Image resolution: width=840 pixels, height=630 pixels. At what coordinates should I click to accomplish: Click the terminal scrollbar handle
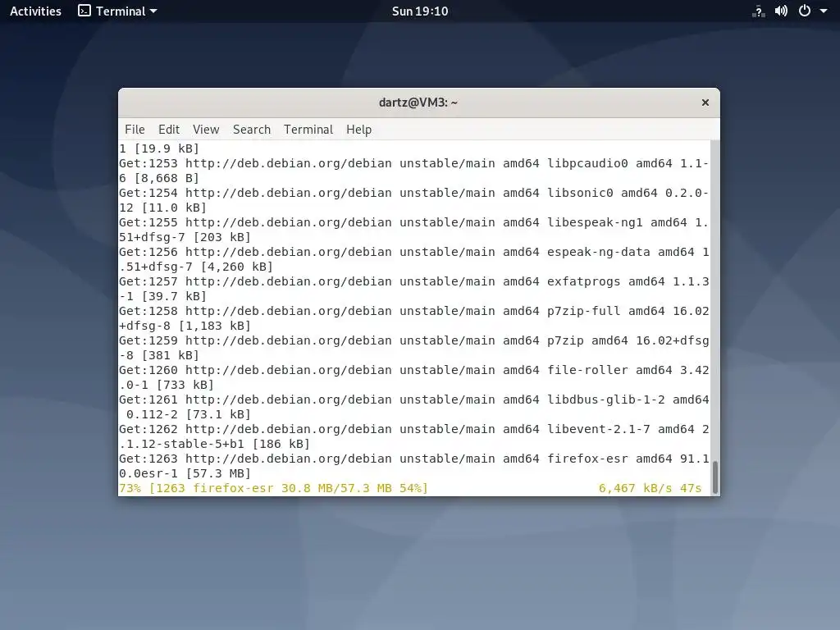(x=714, y=477)
